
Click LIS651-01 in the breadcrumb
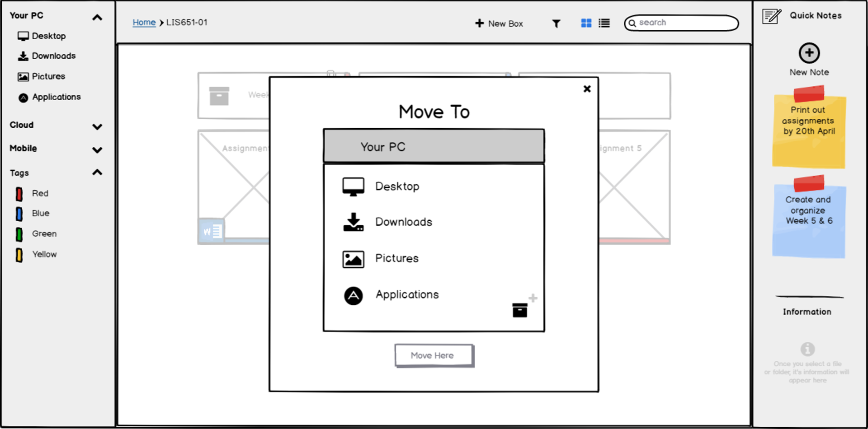(x=187, y=23)
